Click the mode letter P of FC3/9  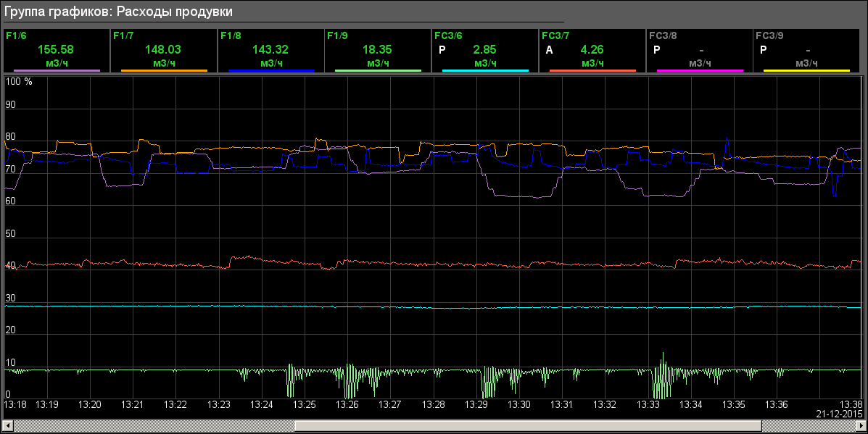pyautogui.click(x=764, y=50)
